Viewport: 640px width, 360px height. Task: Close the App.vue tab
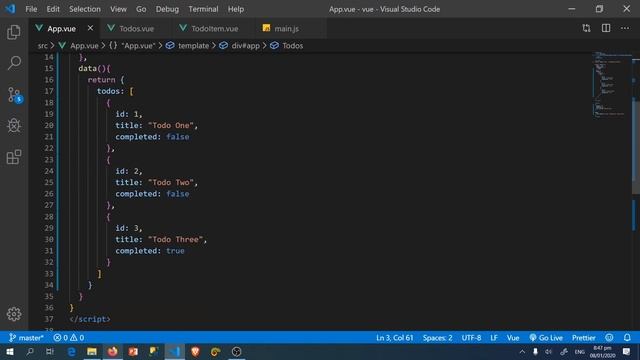click(x=90, y=28)
